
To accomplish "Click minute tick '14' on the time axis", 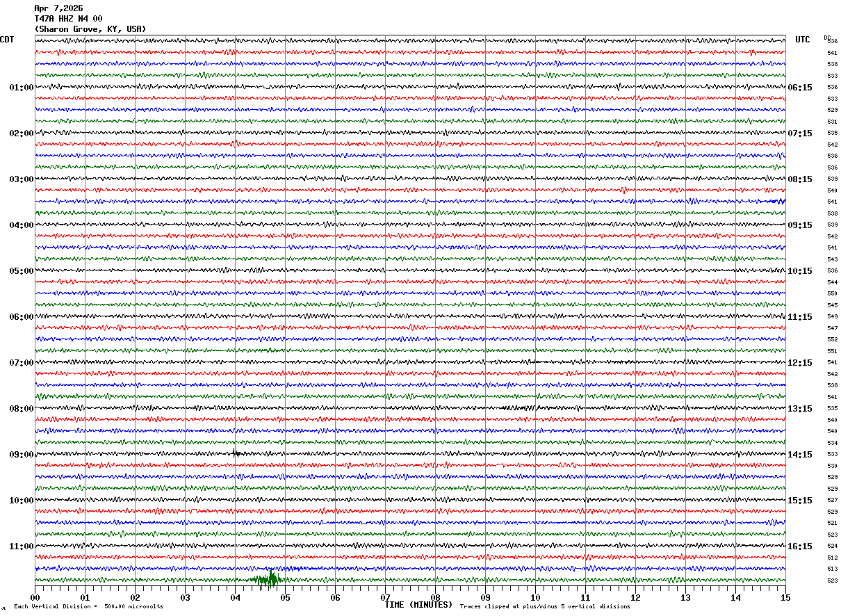I will (735, 597).
